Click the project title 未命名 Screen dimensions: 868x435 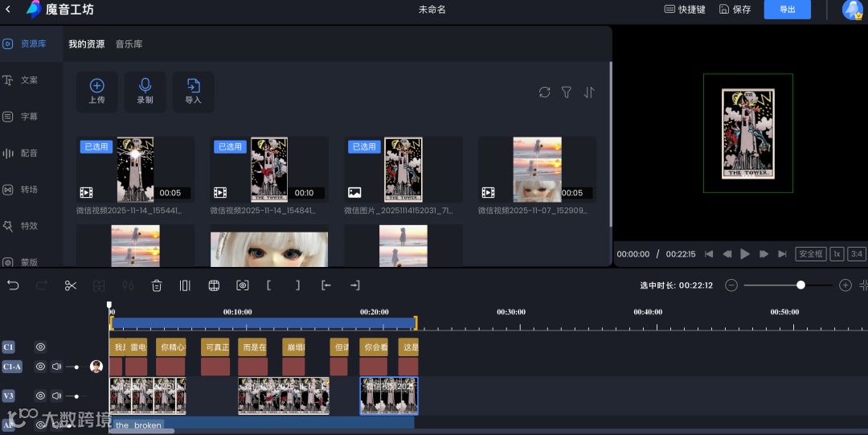(432, 10)
